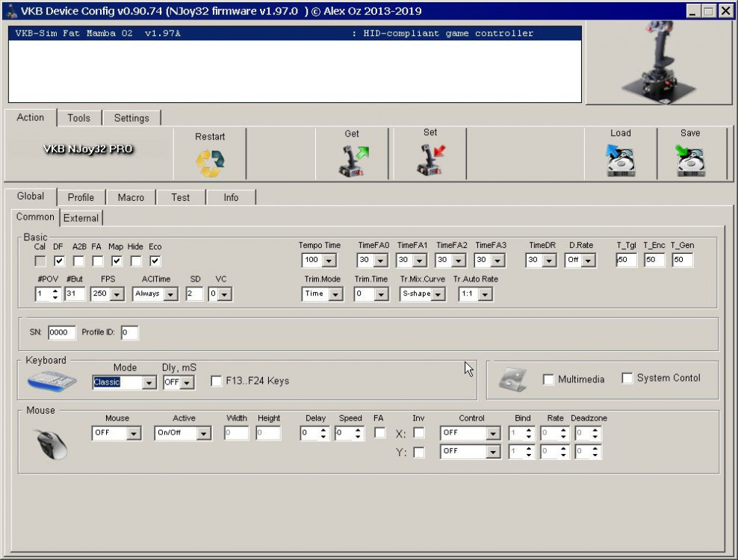Click the Set joystick icon
738x560 pixels.
pyautogui.click(x=430, y=161)
